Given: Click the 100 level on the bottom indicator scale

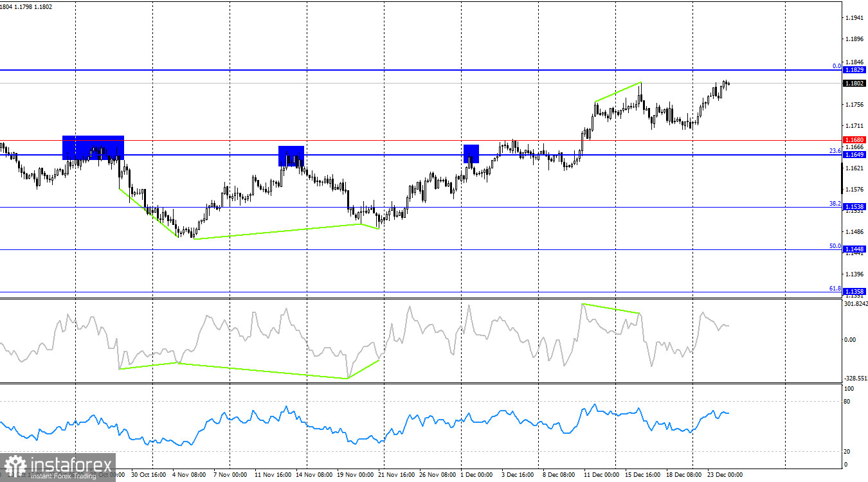Looking at the screenshot, I should coord(849,389).
